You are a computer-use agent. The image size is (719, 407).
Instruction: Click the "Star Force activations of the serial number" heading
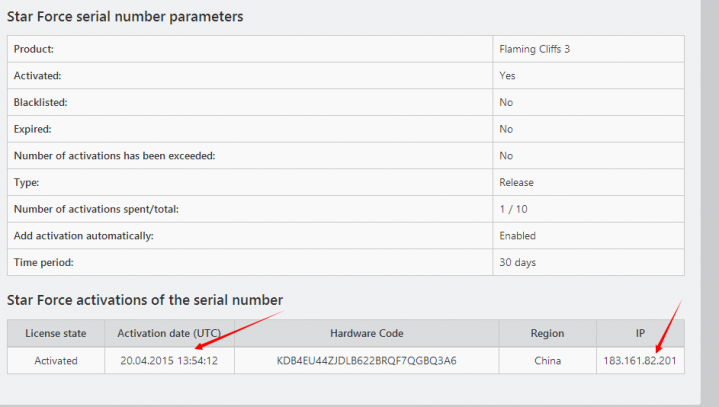tap(145, 299)
